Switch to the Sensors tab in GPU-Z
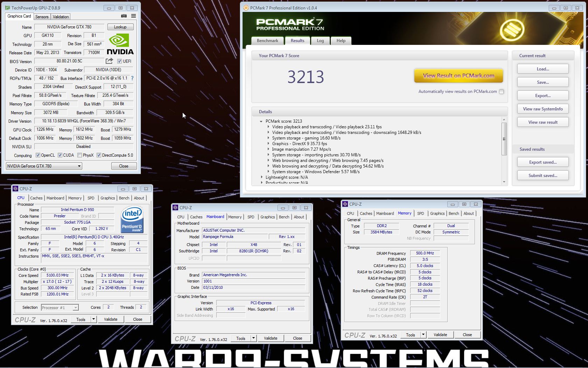Viewport: 588px width, 368px height. (x=42, y=17)
